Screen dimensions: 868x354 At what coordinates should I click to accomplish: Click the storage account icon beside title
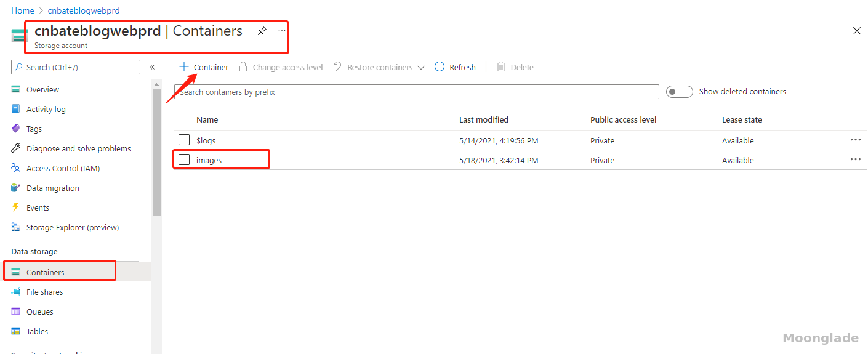coord(20,36)
